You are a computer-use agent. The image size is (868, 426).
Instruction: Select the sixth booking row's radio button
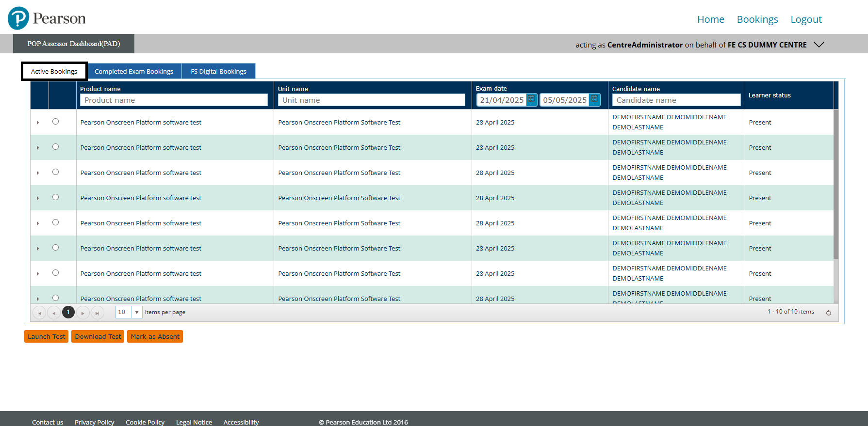[56, 248]
